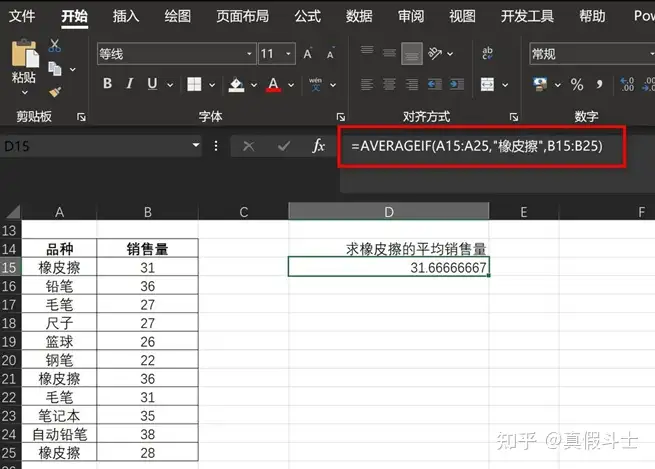Click the insert function fx icon
This screenshot has height=469, width=655.
click(318, 146)
